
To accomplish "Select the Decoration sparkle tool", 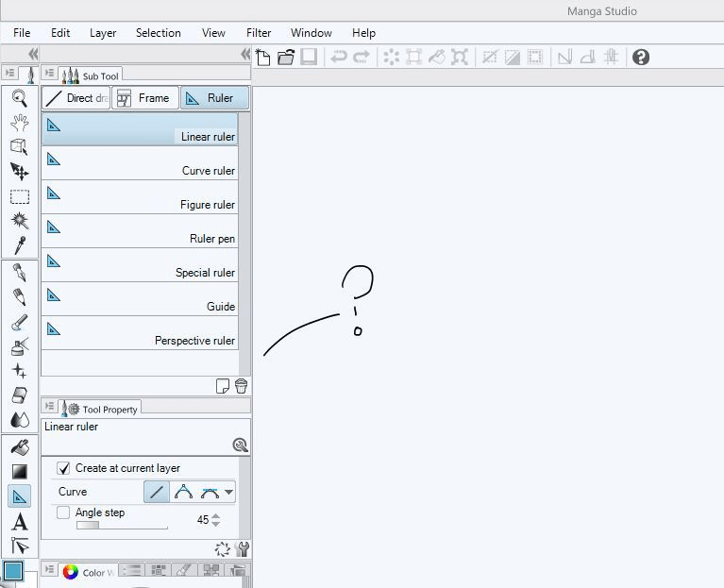I will coord(20,371).
